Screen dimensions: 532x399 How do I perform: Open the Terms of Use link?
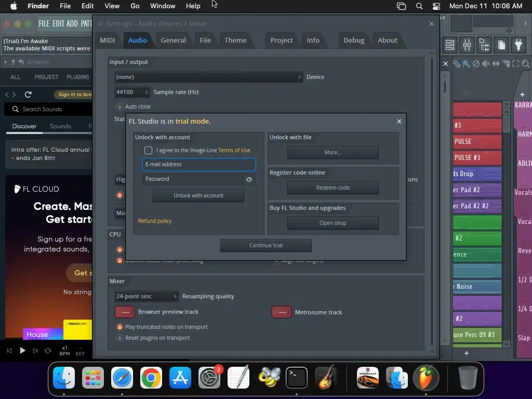234,150
